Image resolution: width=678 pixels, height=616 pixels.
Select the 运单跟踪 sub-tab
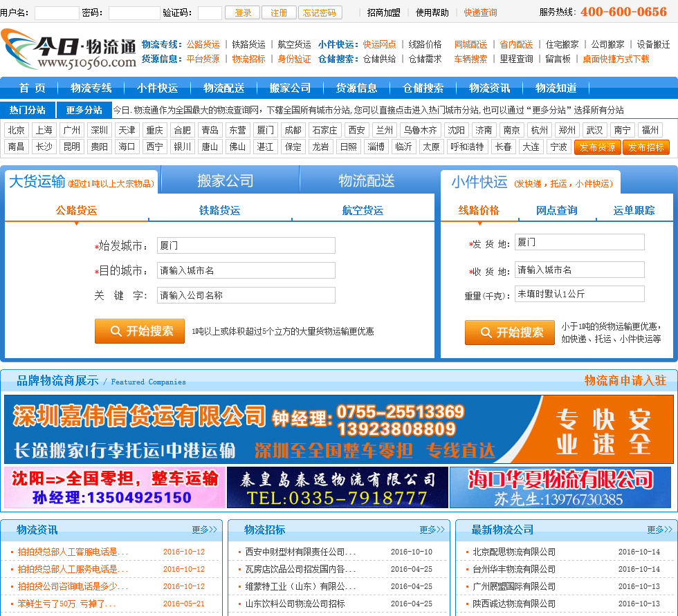[x=634, y=210]
